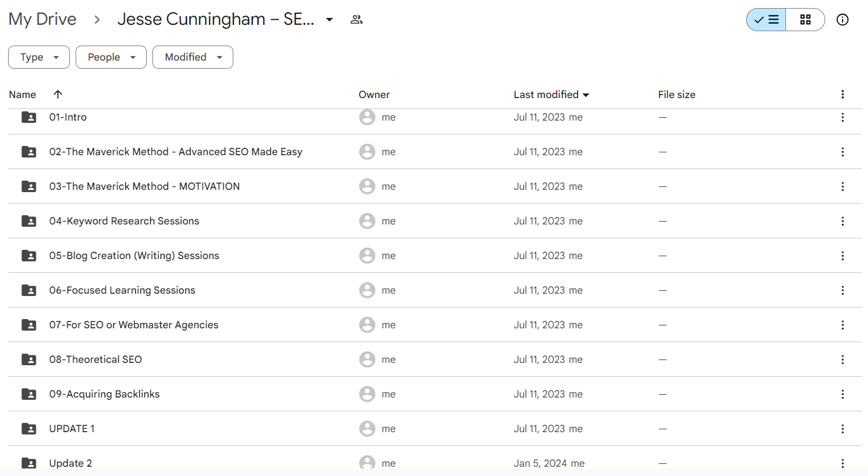The height and width of the screenshot is (476, 868).
Task: Reverse sort direction with up arrow
Action: tap(58, 94)
